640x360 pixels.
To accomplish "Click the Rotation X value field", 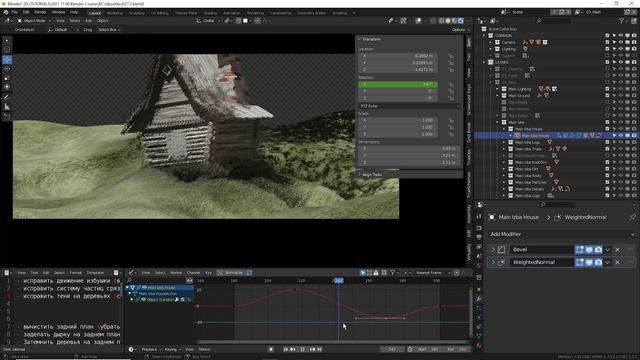I will 398,84.
